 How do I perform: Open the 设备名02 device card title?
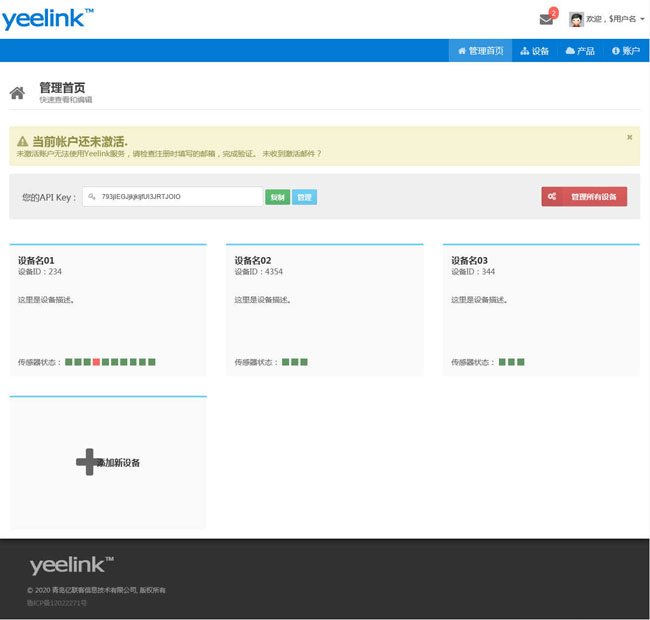(x=253, y=260)
